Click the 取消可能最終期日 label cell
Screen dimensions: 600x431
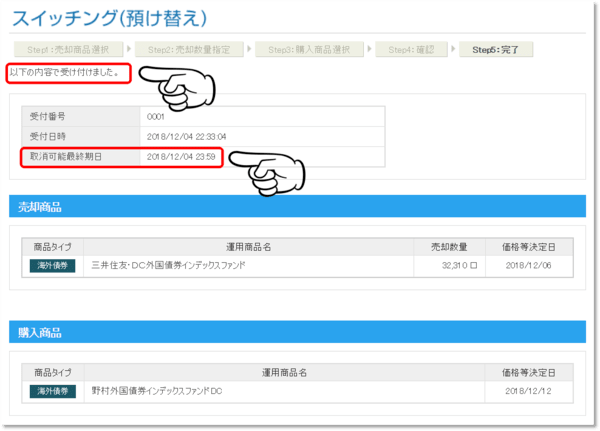pyautogui.click(x=81, y=157)
